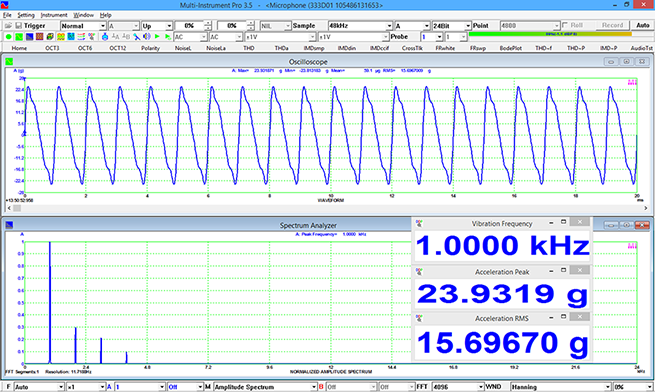Open the Amplitude Spectrum mode dropdown
The width and height of the screenshot is (655, 392).
[x=265, y=387]
